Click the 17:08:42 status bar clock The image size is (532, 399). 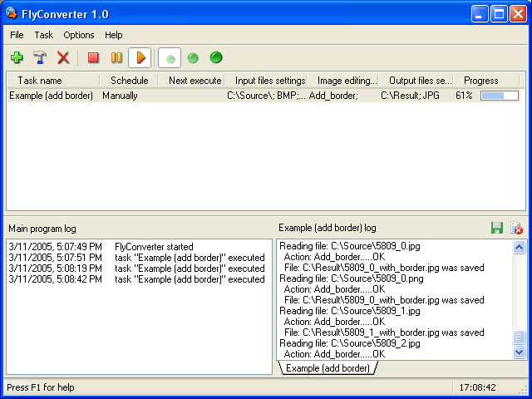tap(477, 387)
